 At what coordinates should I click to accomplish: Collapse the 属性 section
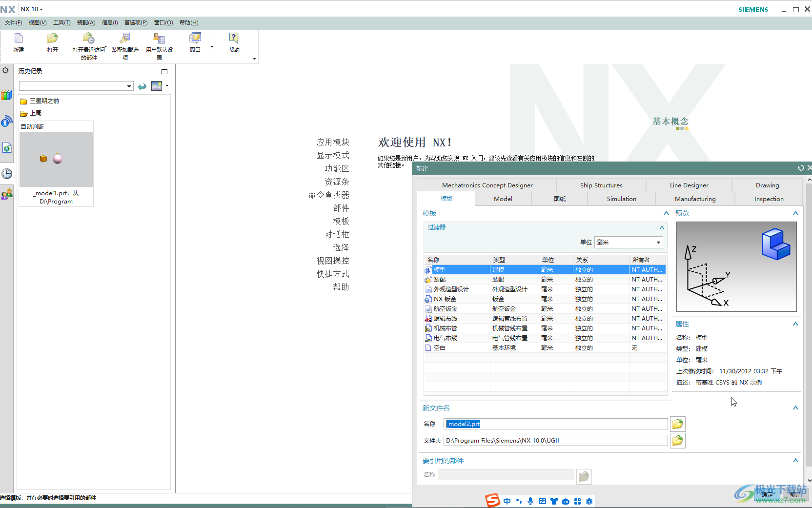795,324
